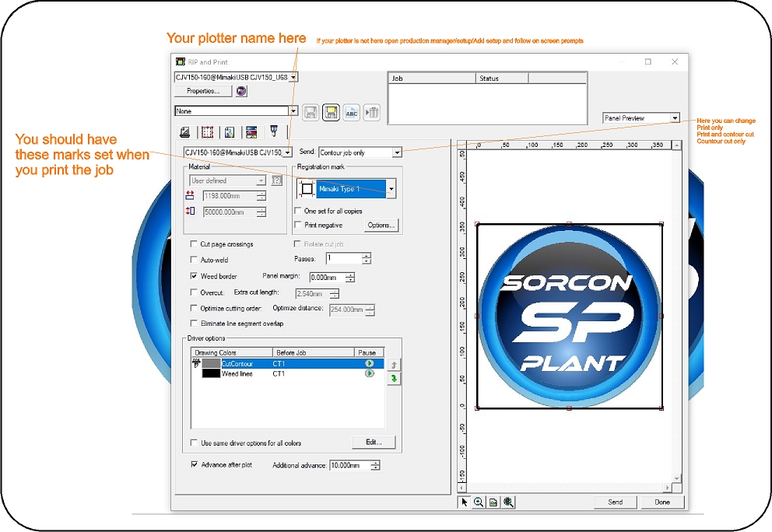Toggle the Advance after plot checkbox
The image size is (772, 532).
coord(195,464)
